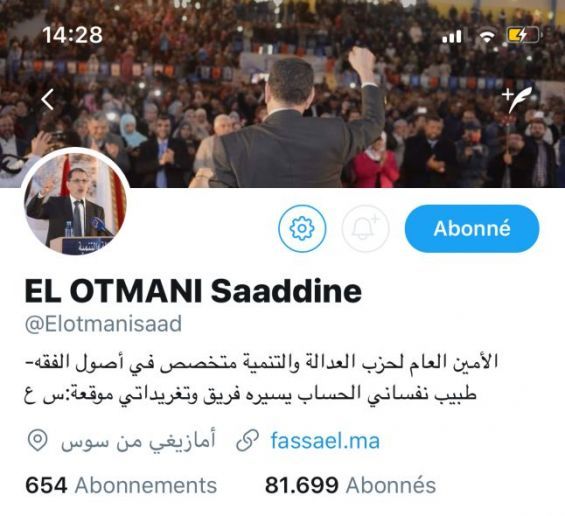The height and width of the screenshot is (516, 565).
Task: View the 654 Abonnements list
Action: pyautogui.click(x=121, y=485)
